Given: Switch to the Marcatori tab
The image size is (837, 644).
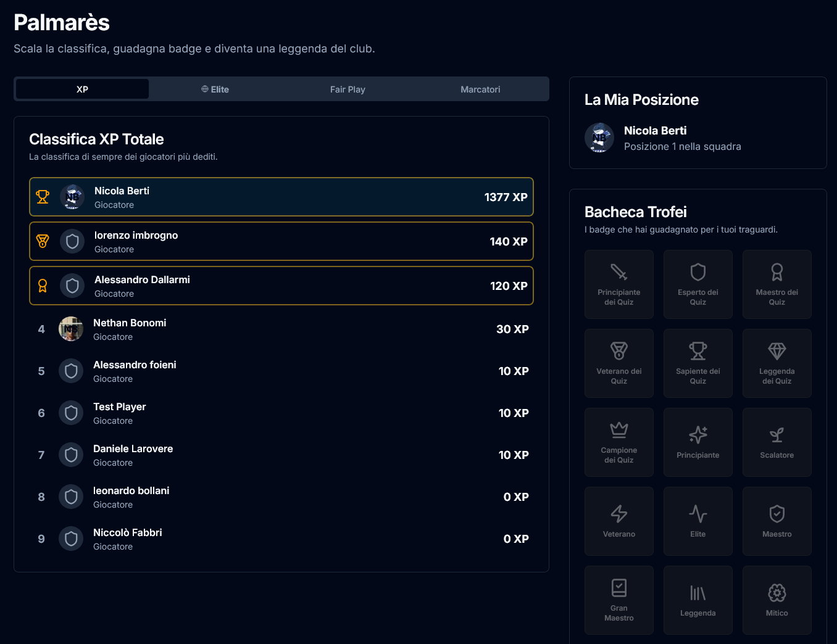Looking at the screenshot, I should pyautogui.click(x=480, y=89).
